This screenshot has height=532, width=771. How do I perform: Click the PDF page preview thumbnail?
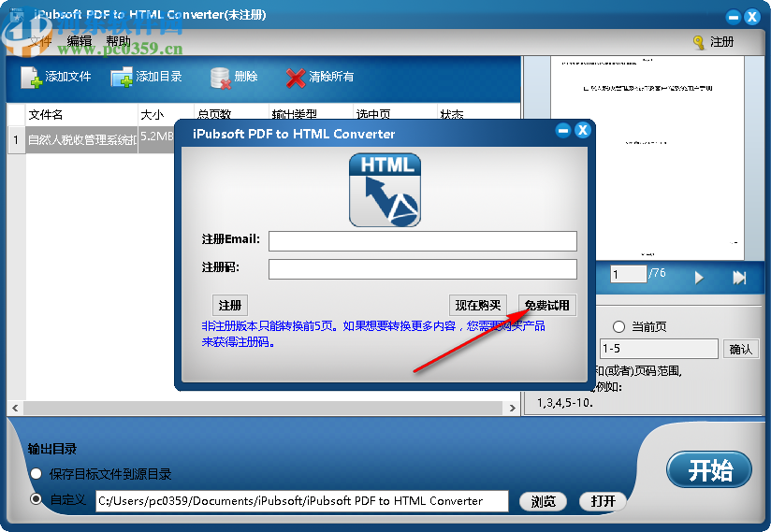point(647,158)
